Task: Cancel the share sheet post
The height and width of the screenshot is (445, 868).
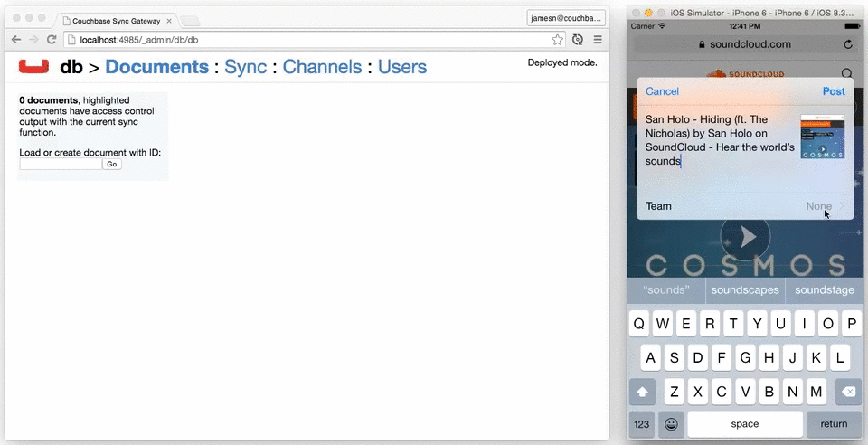Action: [x=662, y=91]
